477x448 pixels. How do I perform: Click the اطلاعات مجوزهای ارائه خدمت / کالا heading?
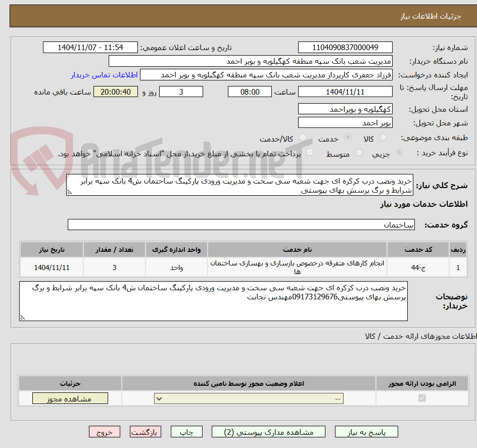[421, 336]
